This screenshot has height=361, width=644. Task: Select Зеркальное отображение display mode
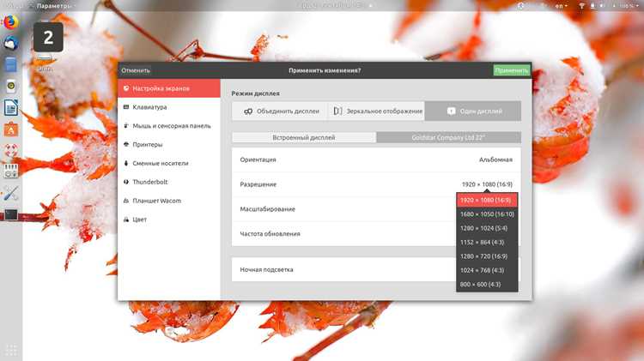tap(376, 111)
